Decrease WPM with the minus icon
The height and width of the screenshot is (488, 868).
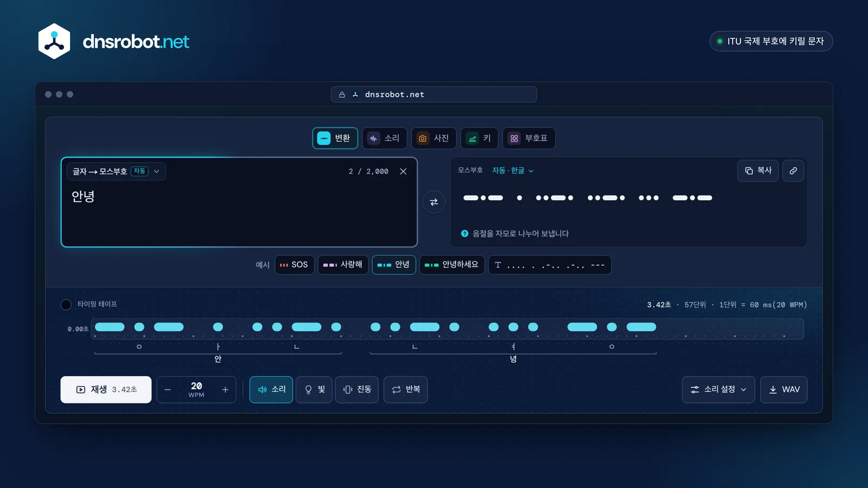168,390
